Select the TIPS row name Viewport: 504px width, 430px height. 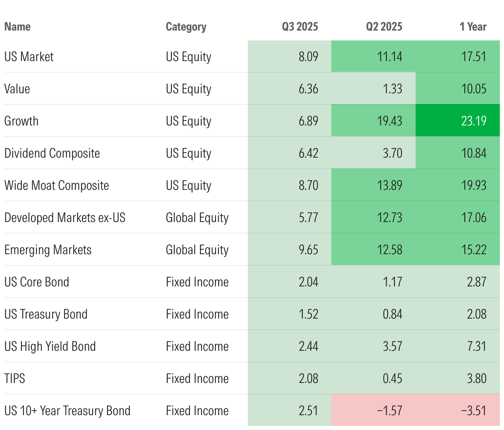click(15, 378)
